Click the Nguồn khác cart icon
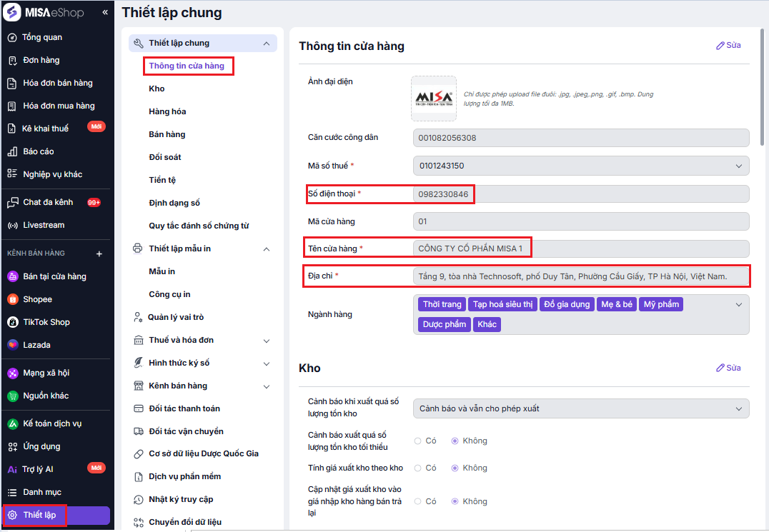The height and width of the screenshot is (532, 769). point(13,396)
